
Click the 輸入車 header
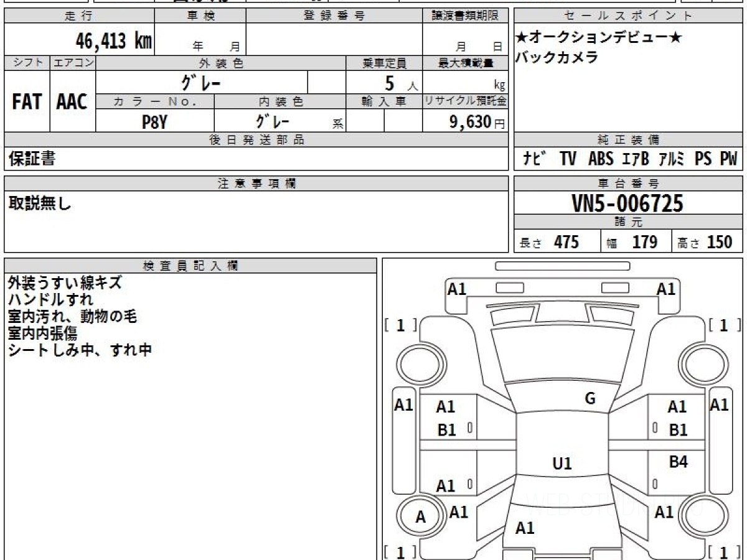pyautogui.click(x=384, y=101)
